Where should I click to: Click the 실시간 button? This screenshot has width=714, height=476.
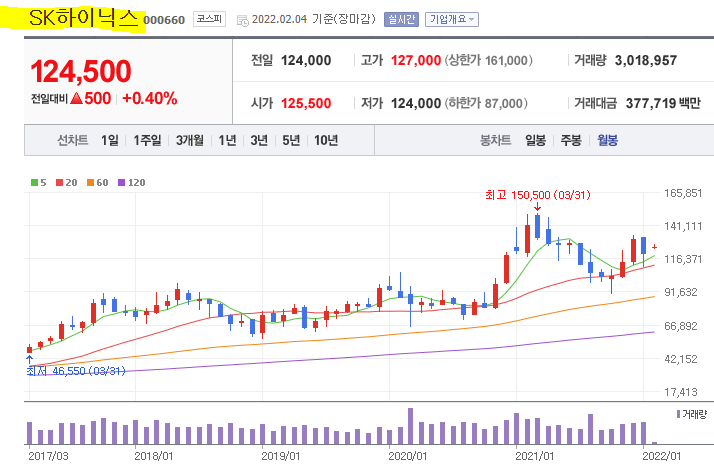pos(401,19)
